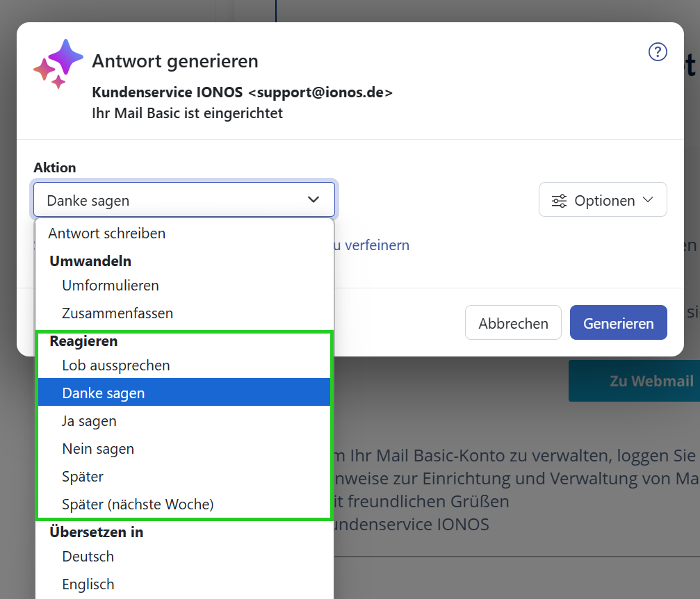The height and width of the screenshot is (599, 700).
Task: Translate into Englisch option
Action: [184, 584]
